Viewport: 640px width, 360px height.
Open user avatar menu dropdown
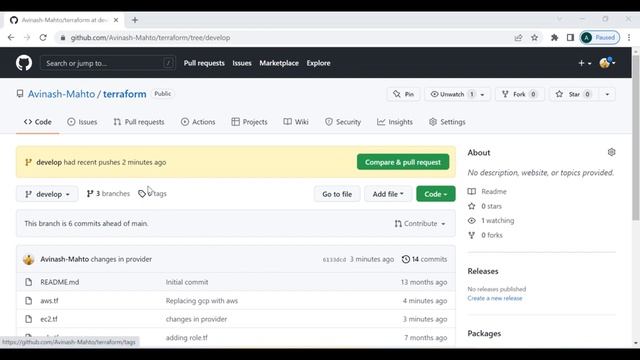point(607,63)
